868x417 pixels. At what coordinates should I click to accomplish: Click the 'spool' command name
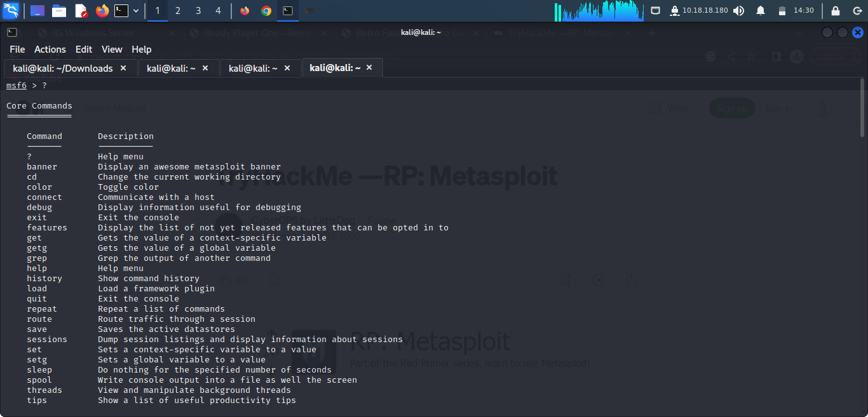[x=39, y=380]
